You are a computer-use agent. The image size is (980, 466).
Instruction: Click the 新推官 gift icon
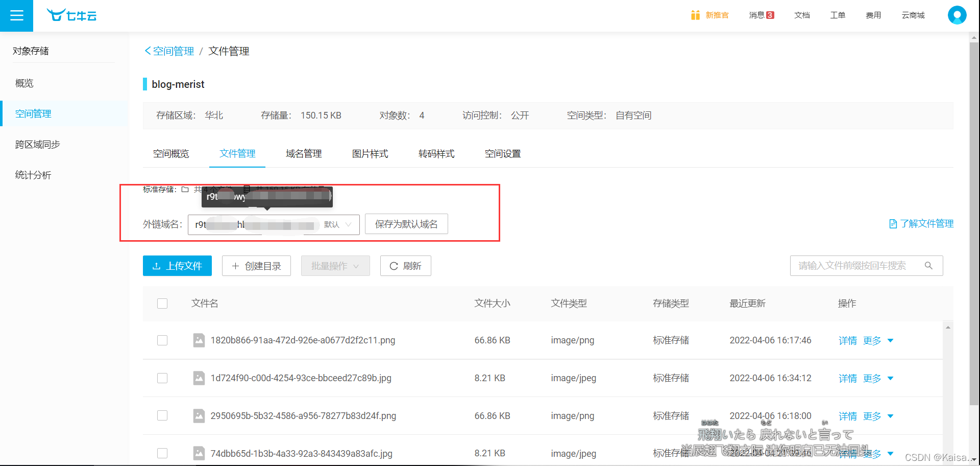point(695,15)
